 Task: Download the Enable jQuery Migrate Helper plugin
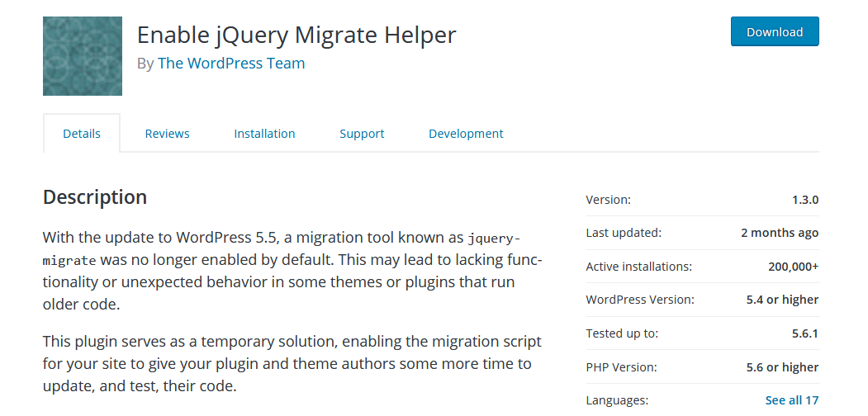point(775,31)
